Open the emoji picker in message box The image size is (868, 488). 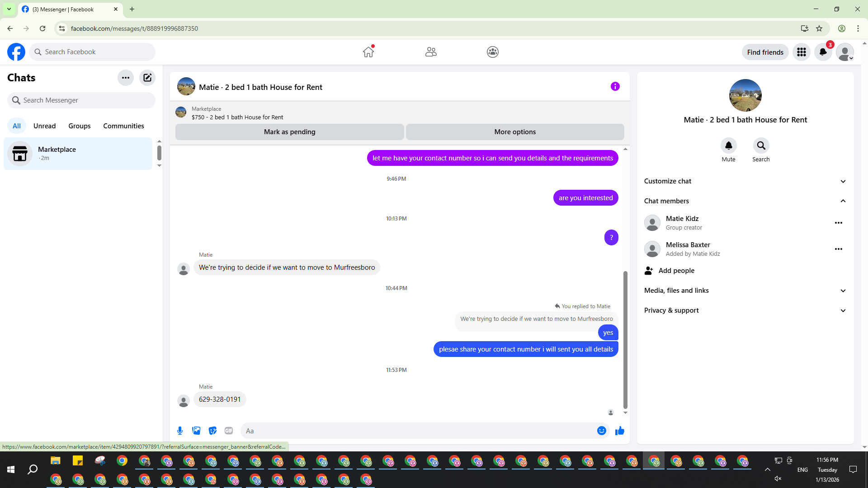[601, 431]
